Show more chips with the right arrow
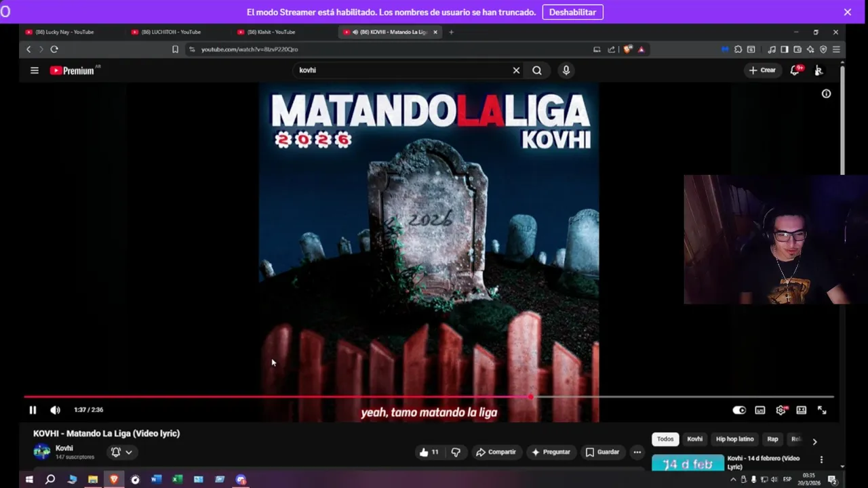Screen dimensions: 868x488 [814, 441]
